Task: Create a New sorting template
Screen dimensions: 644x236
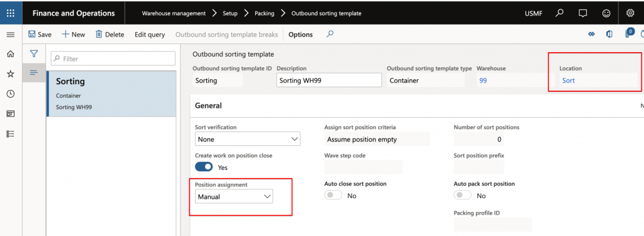Action: pyautogui.click(x=74, y=35)
